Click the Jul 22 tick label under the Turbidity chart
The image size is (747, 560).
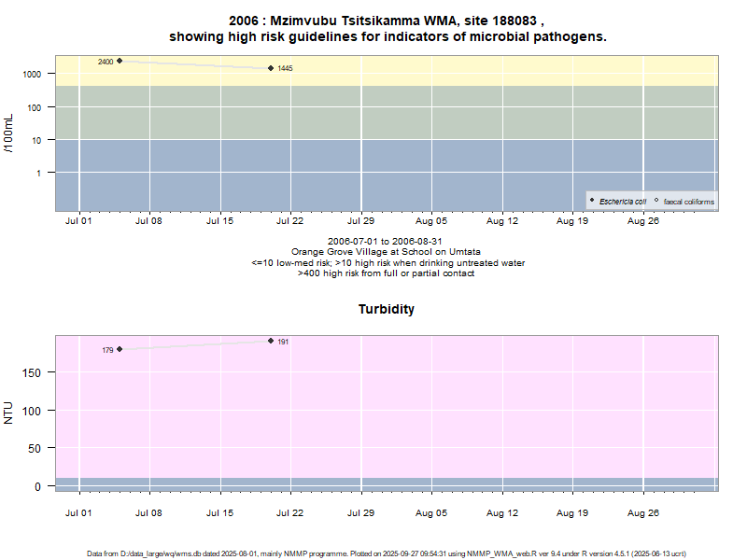[x=290, y=513]
